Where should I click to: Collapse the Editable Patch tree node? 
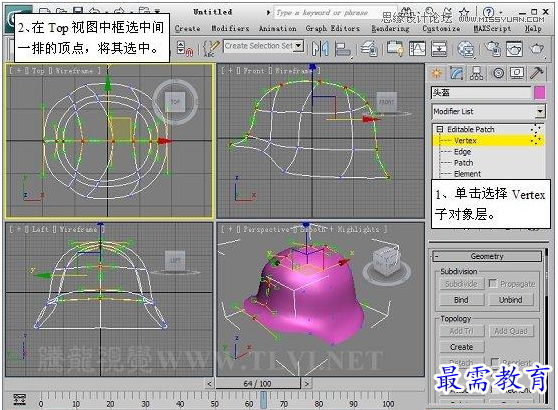(440, 129)
